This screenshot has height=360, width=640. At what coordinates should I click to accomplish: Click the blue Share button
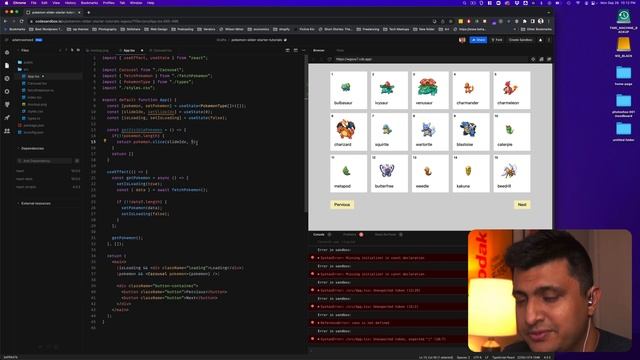pyautogui.click(x=478, y=40)
